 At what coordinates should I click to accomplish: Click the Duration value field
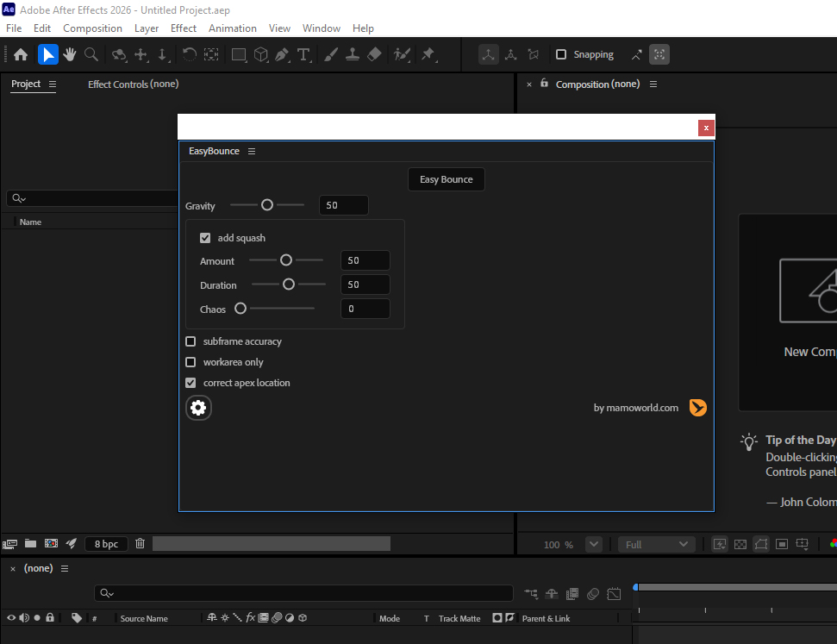pyautogui.click(x=365, y=284)
